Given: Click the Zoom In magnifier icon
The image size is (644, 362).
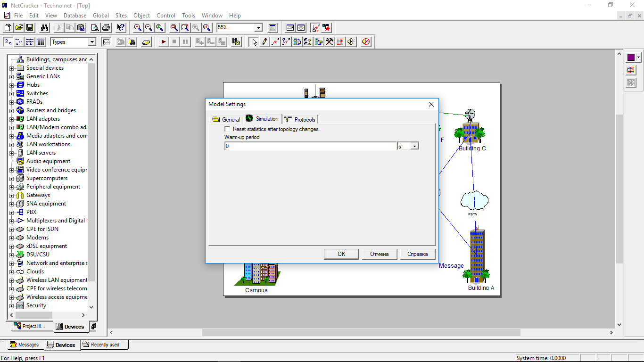Looking at the screenshot, I should (138, 28).
